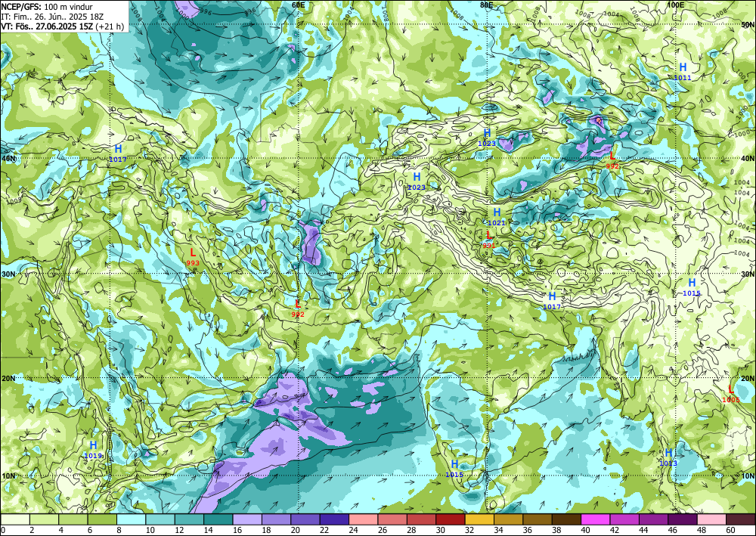756x536 pixels.
Task: Click the 22–24 indigo legend swatch
Action: [335, 519]
